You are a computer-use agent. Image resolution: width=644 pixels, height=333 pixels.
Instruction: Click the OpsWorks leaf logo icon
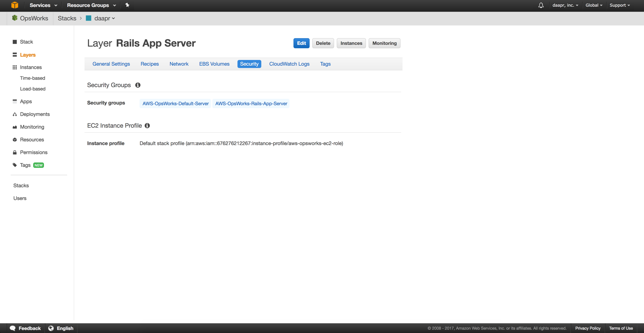(x=15, y=18)
